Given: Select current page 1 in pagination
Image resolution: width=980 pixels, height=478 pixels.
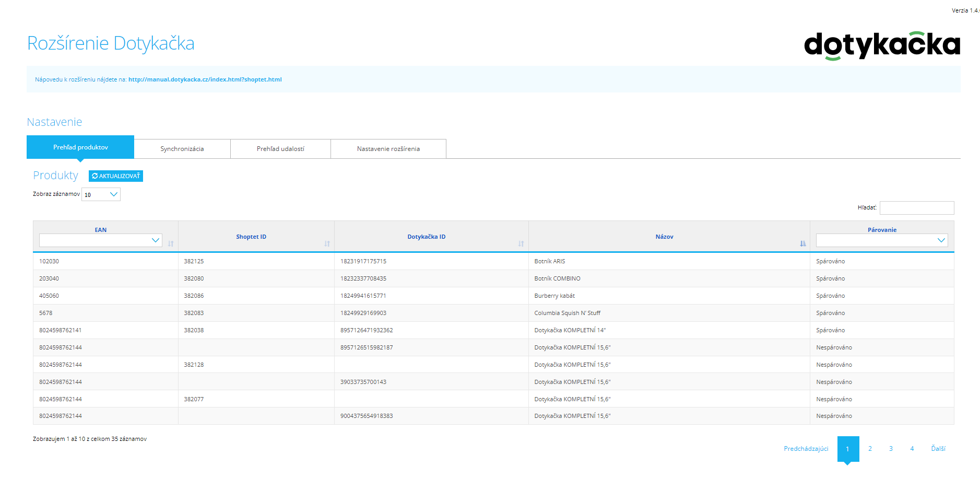Looking at the screenshot, I should tap(848, 449).
